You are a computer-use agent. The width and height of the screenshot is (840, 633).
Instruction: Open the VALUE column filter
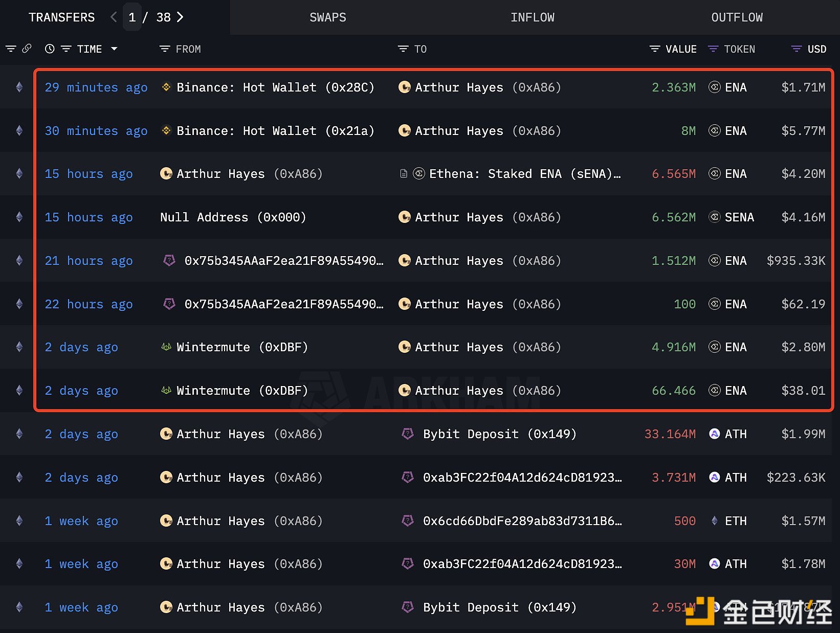click(655, 49)
